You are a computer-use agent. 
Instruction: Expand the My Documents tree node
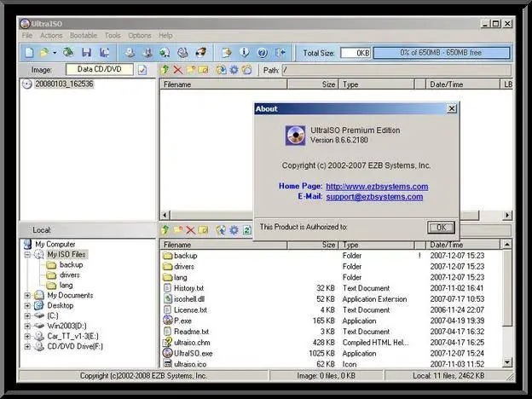pyautogui.click(x=27, y=295)
